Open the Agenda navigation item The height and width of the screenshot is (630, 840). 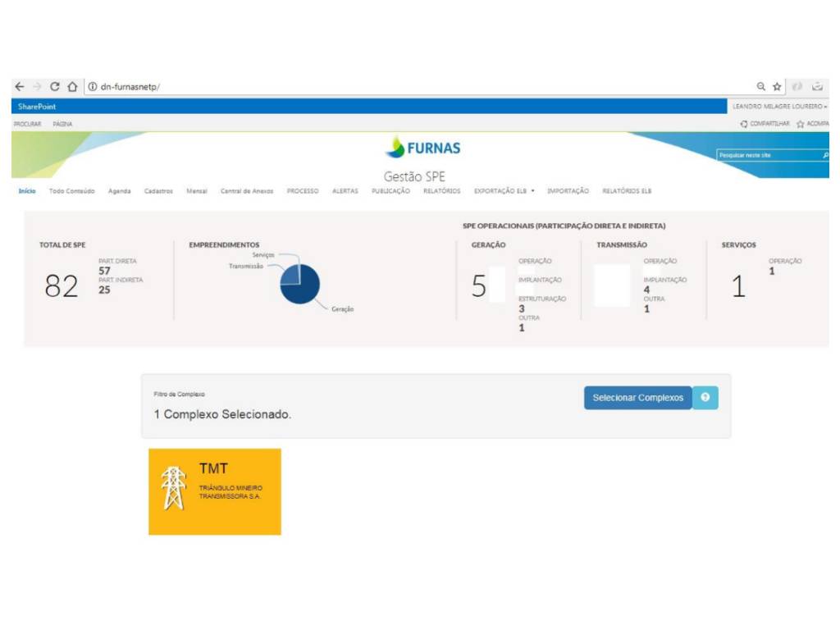120,190
